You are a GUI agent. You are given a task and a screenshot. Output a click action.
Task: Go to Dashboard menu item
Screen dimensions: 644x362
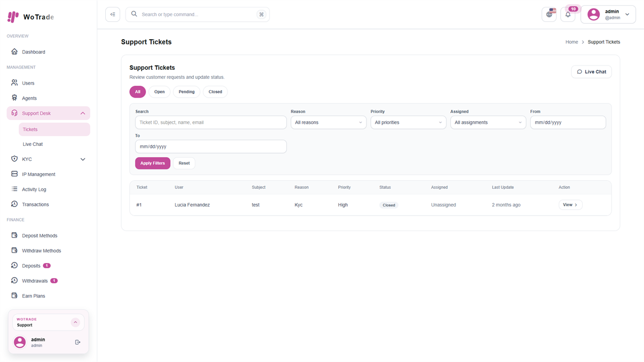point(48,52)
